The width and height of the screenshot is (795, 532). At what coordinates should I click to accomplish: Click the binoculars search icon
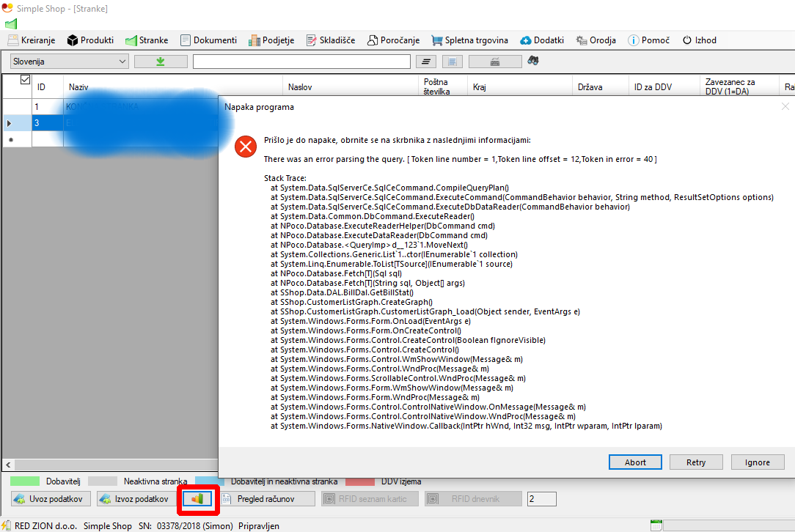coord(534,62)
